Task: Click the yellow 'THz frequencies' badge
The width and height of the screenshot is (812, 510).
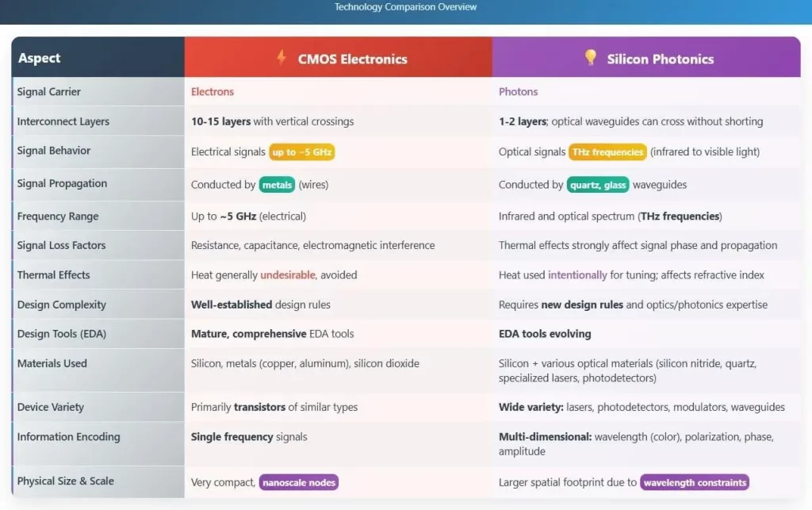Action: (x=607, y=152)
